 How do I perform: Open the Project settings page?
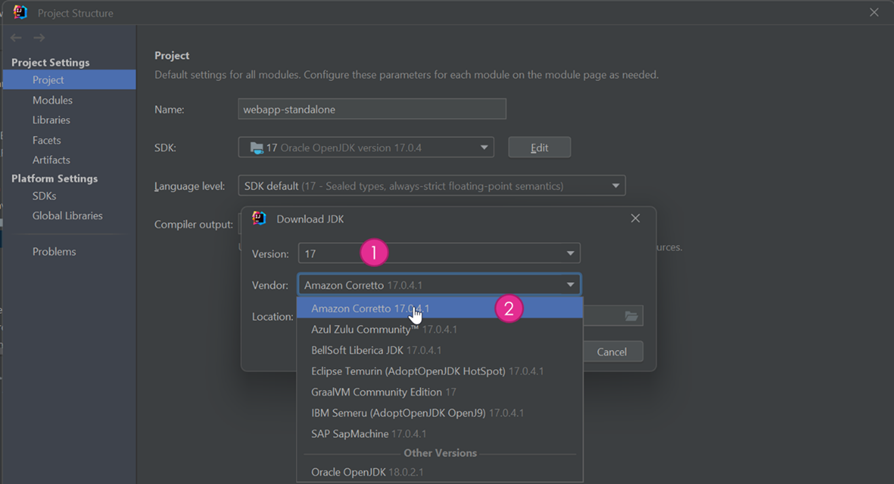click(x=69, y=80)
